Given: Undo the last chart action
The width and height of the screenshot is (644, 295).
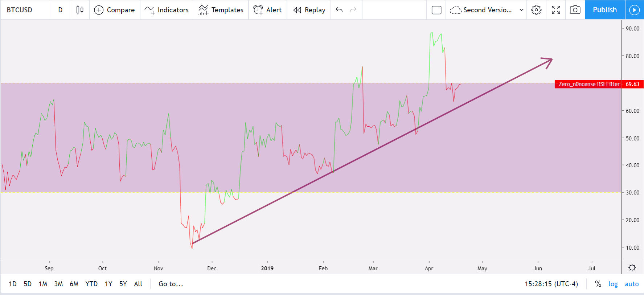Looking at the screenshot, I should point(339,10).
